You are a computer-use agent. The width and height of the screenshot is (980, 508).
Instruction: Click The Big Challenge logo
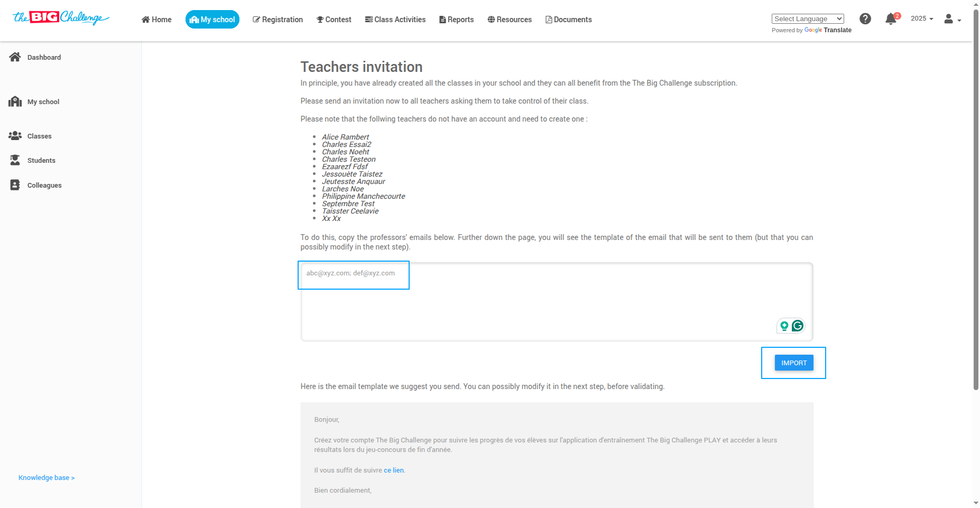pyautogui.click(x=61, y=18)
